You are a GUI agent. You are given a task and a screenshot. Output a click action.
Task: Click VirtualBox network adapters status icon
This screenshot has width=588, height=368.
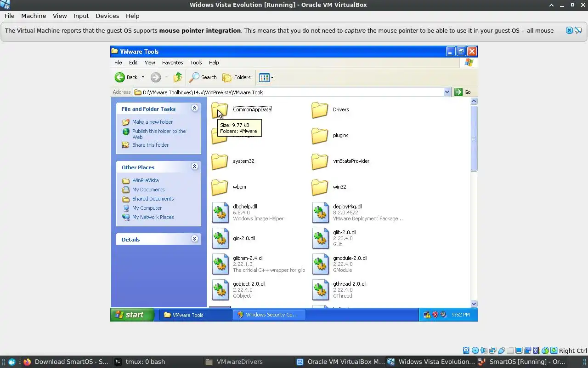492,351
